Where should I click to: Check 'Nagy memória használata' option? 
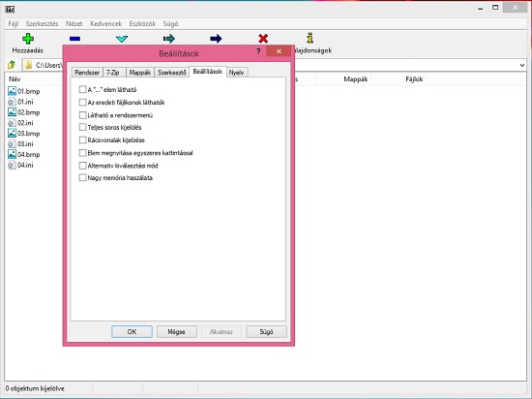82,177
